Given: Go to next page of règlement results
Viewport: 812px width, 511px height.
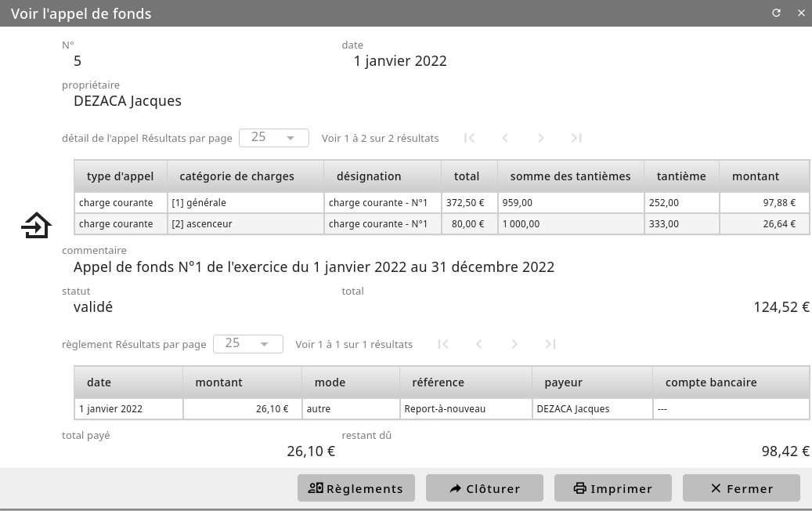Looking at the screenshot, I should point(514,344).
